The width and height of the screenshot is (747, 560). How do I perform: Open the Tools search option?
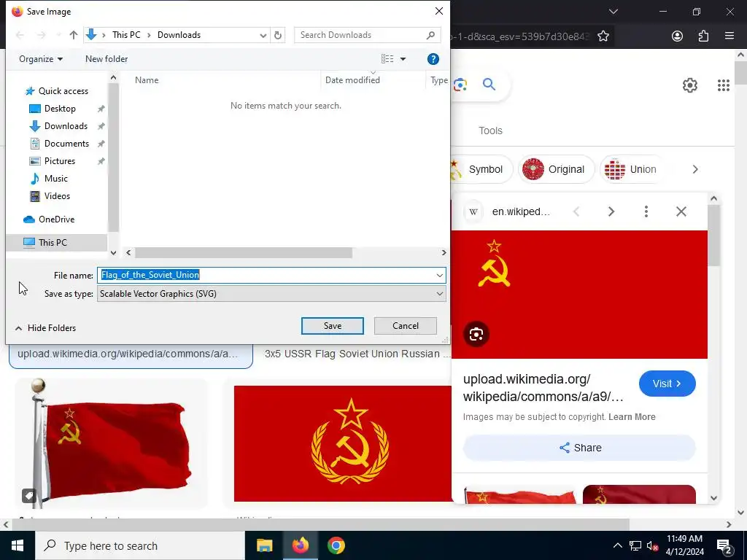click(490, 131)
